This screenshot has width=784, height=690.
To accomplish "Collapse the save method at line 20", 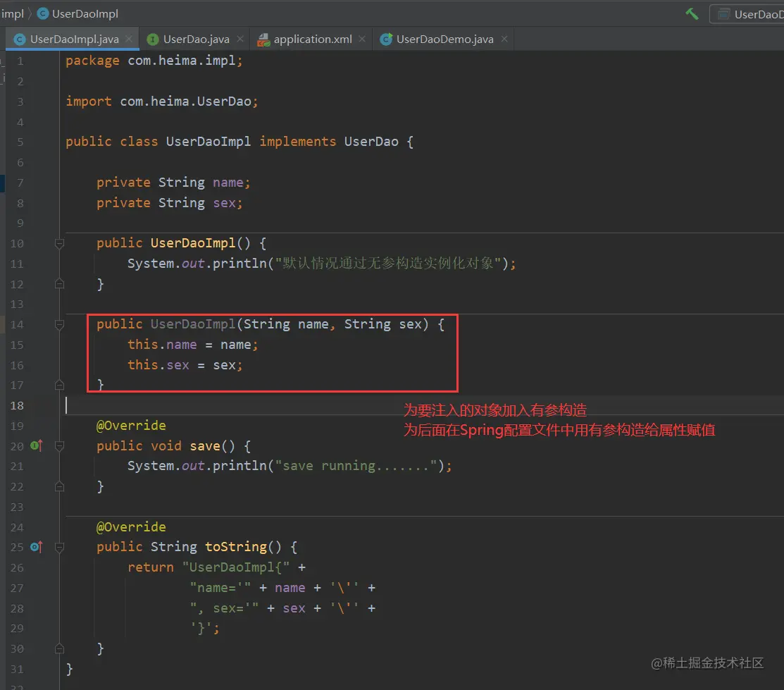I will coord(59,446).
